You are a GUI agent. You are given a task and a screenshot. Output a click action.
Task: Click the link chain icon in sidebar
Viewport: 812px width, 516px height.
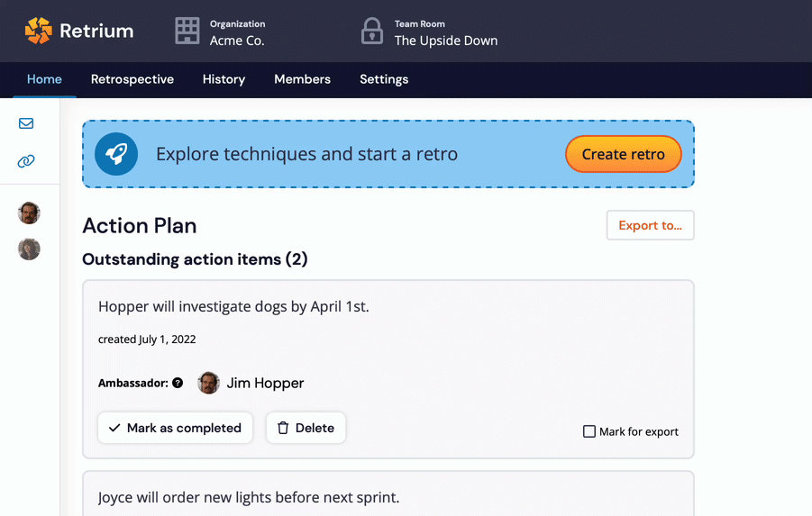point(26,161)
